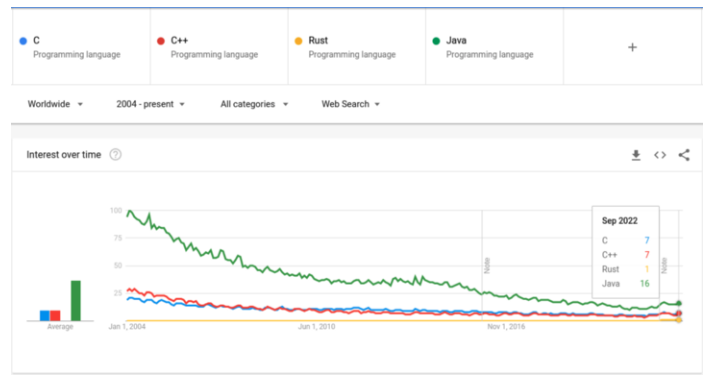708x379 pixels.
Task: Select the C search term card
Action: 81,47
